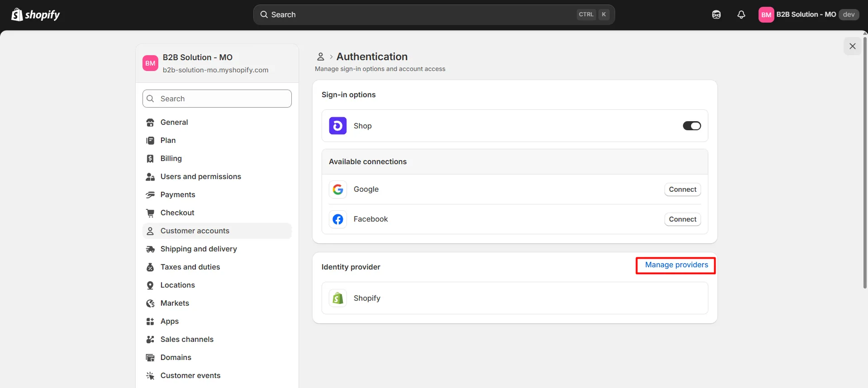Click the Manage providers link
Viewport: 868px width, 388px height.
tap(676, 265)
